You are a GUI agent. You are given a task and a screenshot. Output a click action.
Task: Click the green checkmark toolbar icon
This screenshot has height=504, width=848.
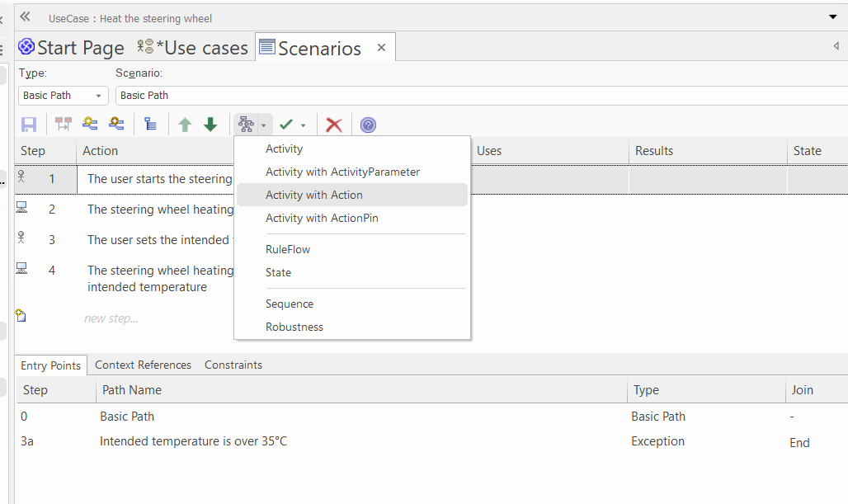click(286, 125)
